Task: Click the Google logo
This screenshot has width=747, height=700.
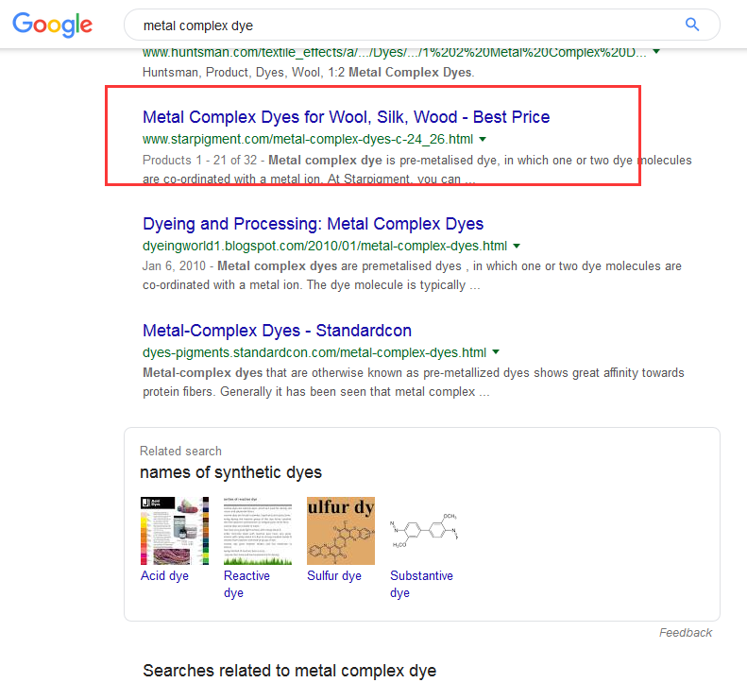Action: pyautogui.click(x=52, y=25)
